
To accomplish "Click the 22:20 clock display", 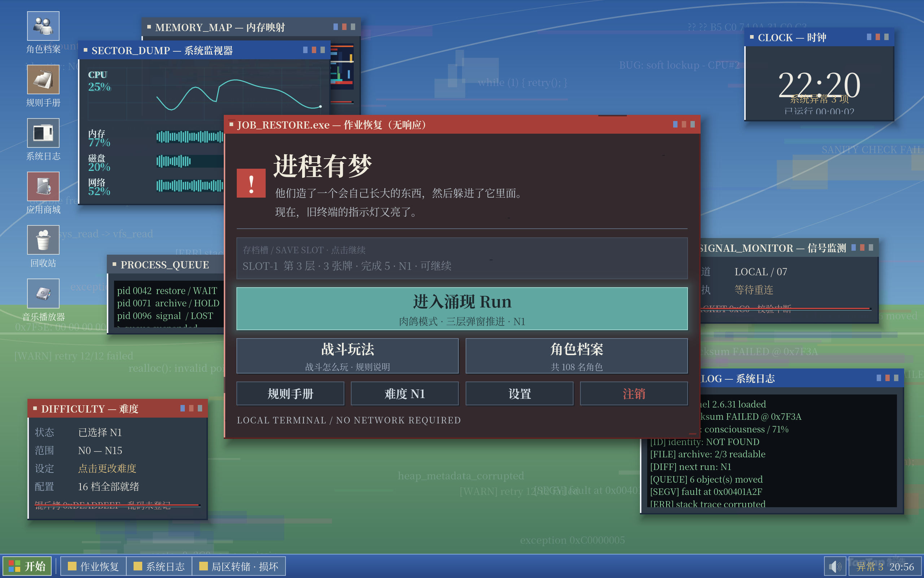I will pyautogui.click(x=819, y=85).
